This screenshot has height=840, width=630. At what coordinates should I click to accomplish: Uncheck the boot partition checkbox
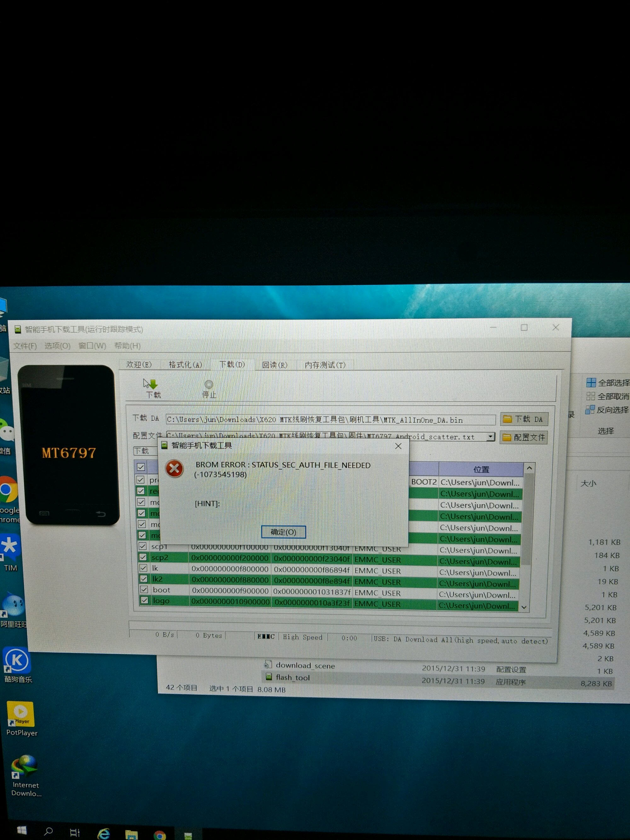(x=144, y=589)
